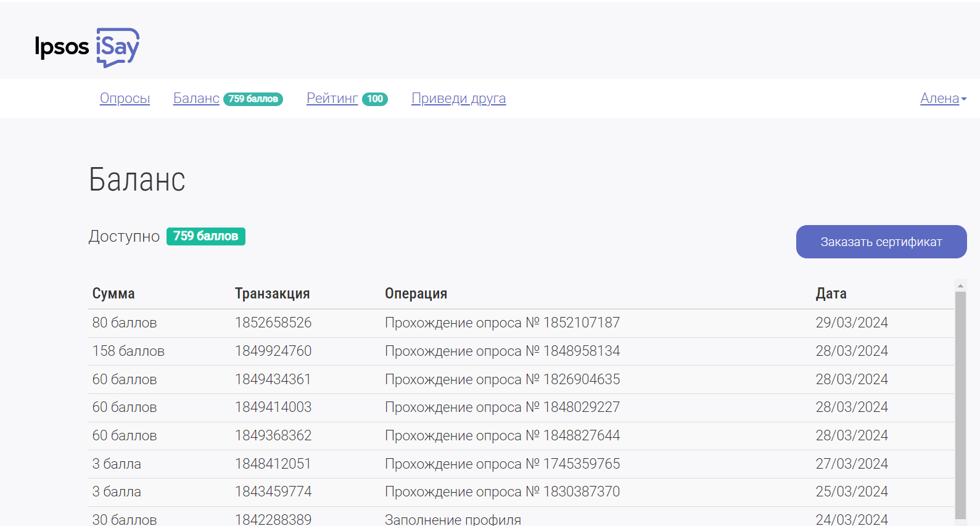Click the Заполнение профиля operation row
This screenshot has height=526, width=980.
pos(453,519)
